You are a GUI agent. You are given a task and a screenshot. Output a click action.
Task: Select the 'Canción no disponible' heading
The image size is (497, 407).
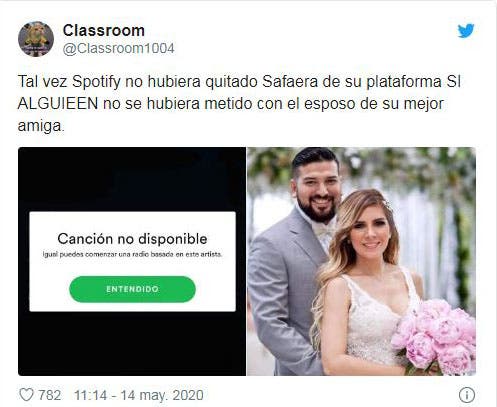pos(132,239)
